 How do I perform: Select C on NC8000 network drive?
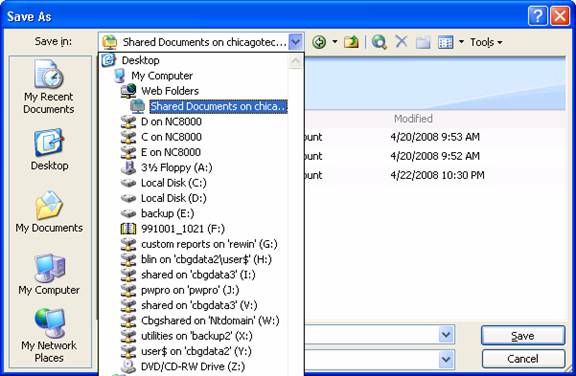[171, 137]
